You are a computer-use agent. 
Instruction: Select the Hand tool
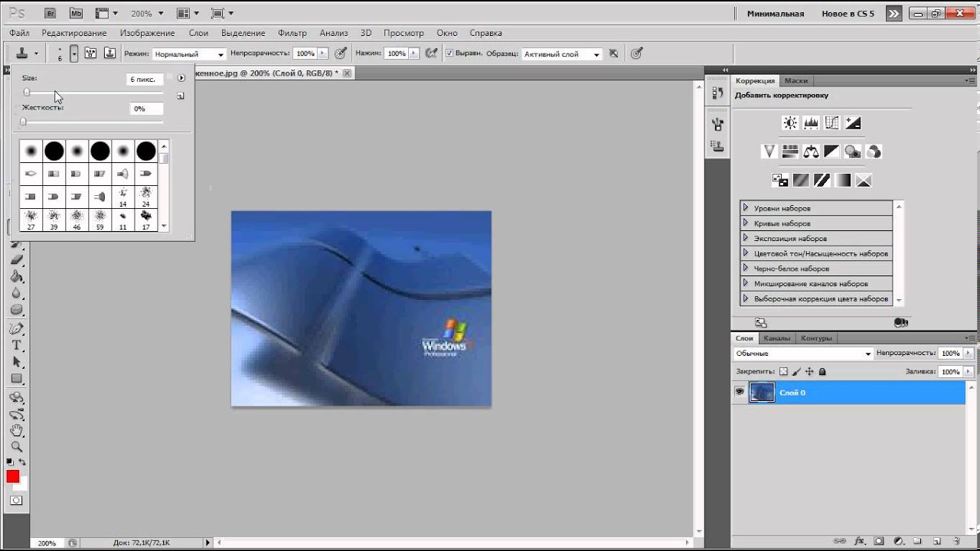click(16, 431)
